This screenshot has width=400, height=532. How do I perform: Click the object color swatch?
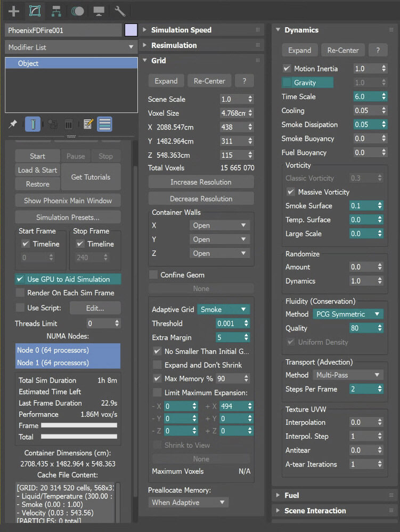click(x=131, y=30)
